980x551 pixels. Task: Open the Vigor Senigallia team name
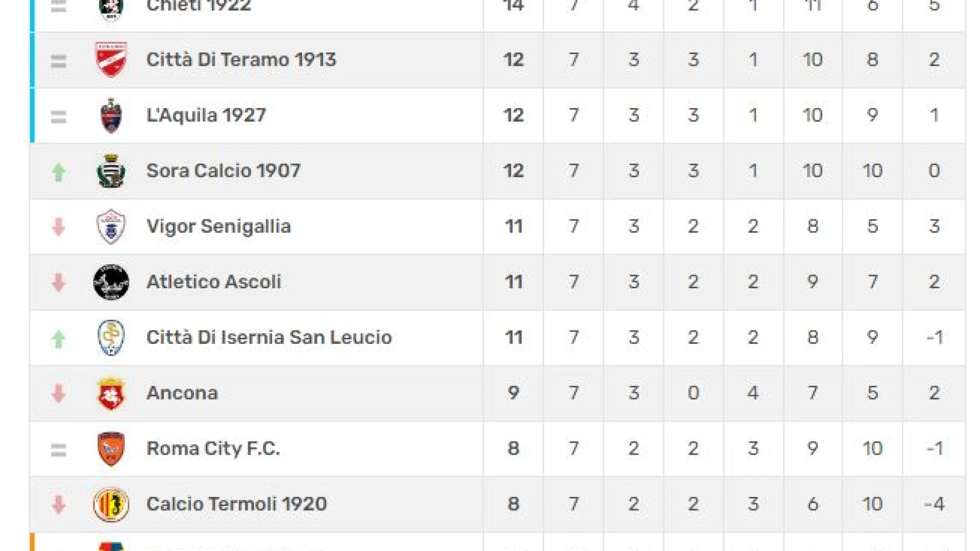(218, 227)
